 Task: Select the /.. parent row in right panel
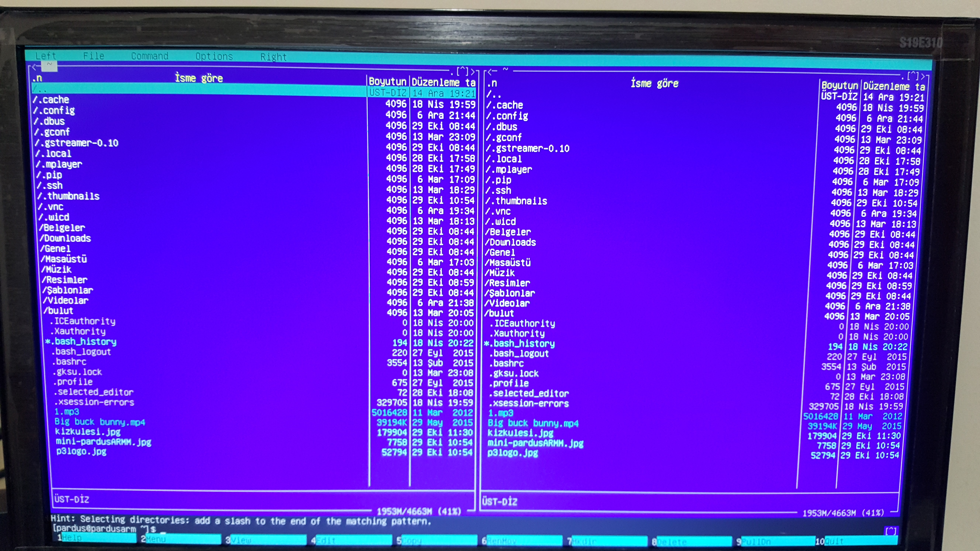coord(494,94)
